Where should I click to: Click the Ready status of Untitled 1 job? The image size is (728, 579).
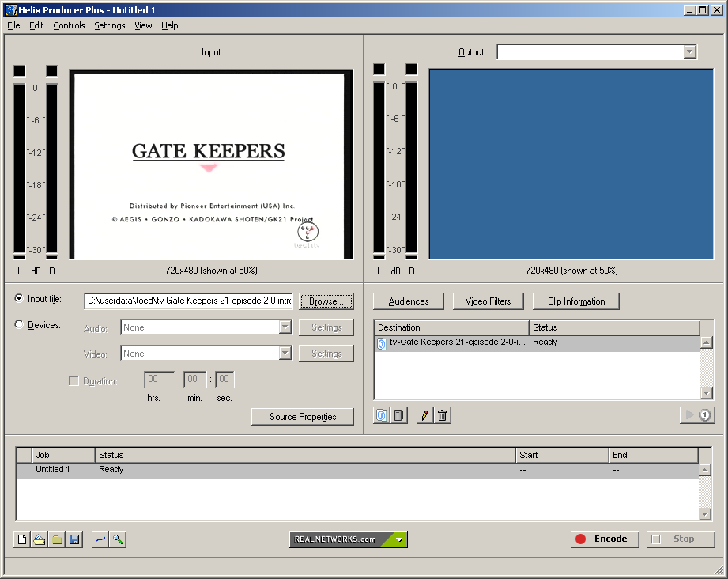click(x=111, y=469)
